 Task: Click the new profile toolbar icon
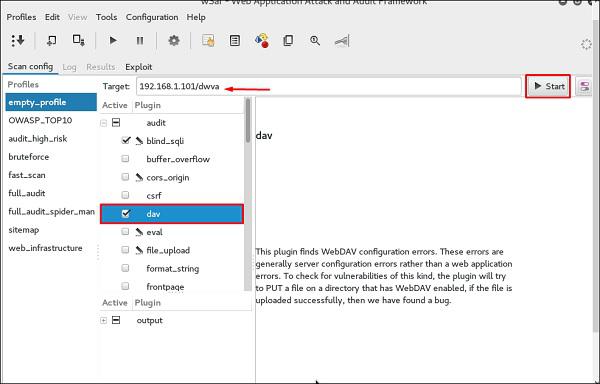coord(51,40)
